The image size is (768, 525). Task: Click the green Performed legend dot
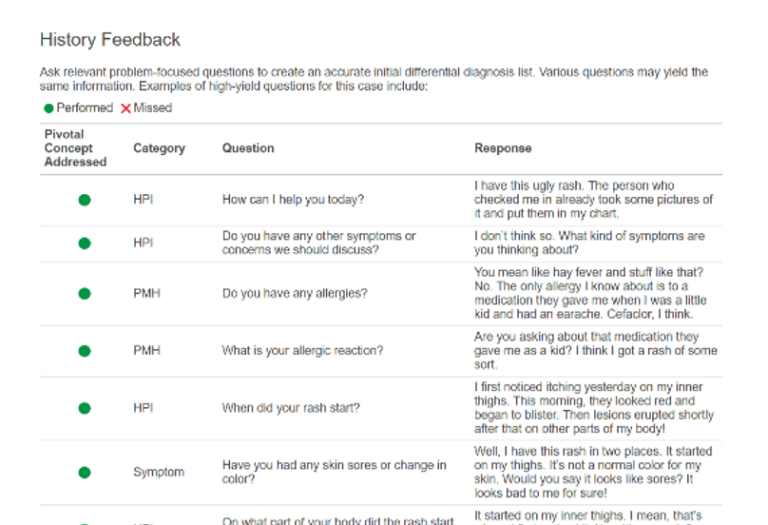pyautogui.click(x=48, y=108)
